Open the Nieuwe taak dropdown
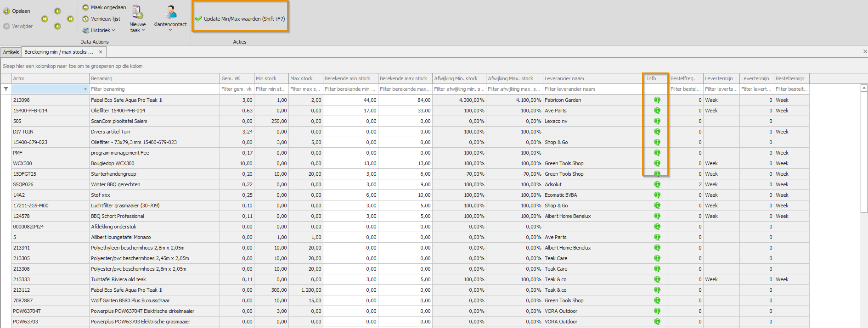Viewport: 868px width, 328px height. (137, 18)
